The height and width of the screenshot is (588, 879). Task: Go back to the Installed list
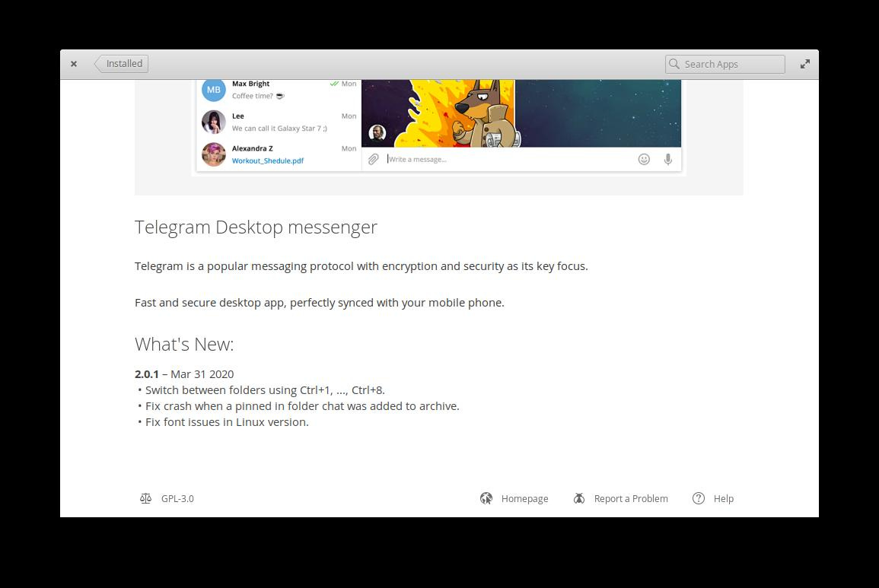click(x=121, y=64)
